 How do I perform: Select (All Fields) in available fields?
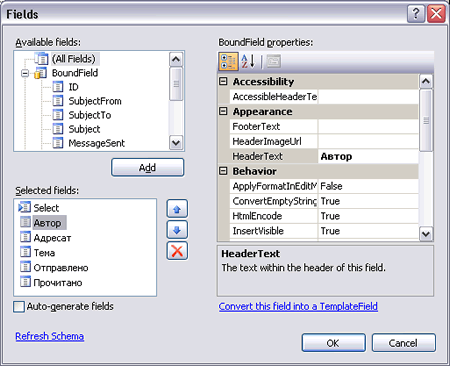74,59
